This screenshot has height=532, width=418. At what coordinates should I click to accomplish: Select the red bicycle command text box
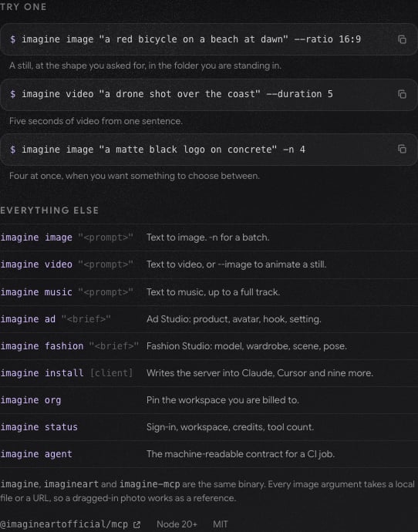[x=209, y=39]
